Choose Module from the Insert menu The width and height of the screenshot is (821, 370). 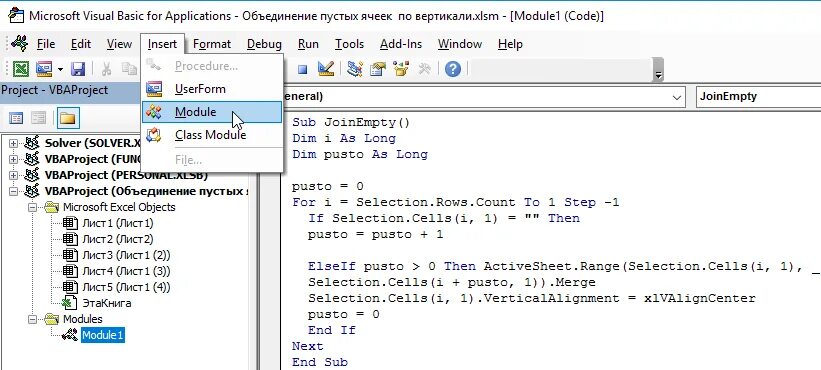pyautogui.click(x=212, y=112)
